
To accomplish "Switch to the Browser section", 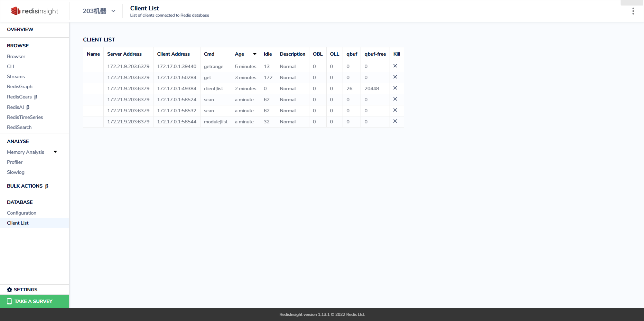I will coord(16,56).
